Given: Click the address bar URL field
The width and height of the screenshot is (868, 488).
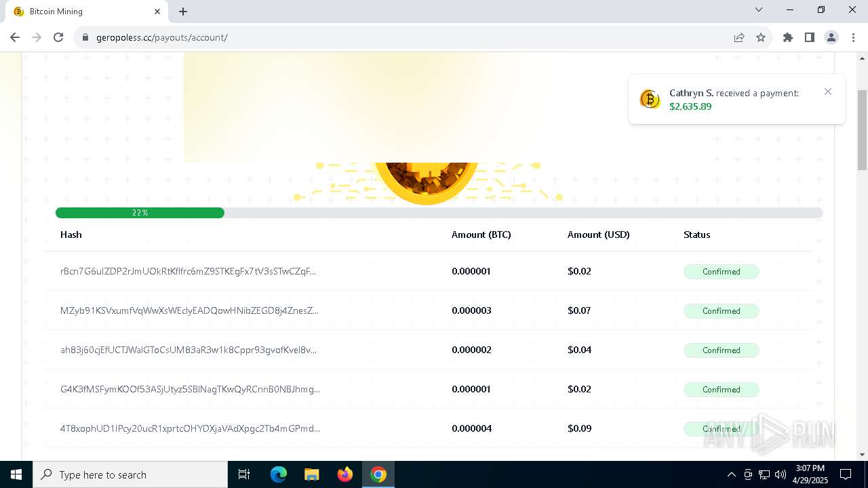Looking at the screenshot, I should (407, 37).
